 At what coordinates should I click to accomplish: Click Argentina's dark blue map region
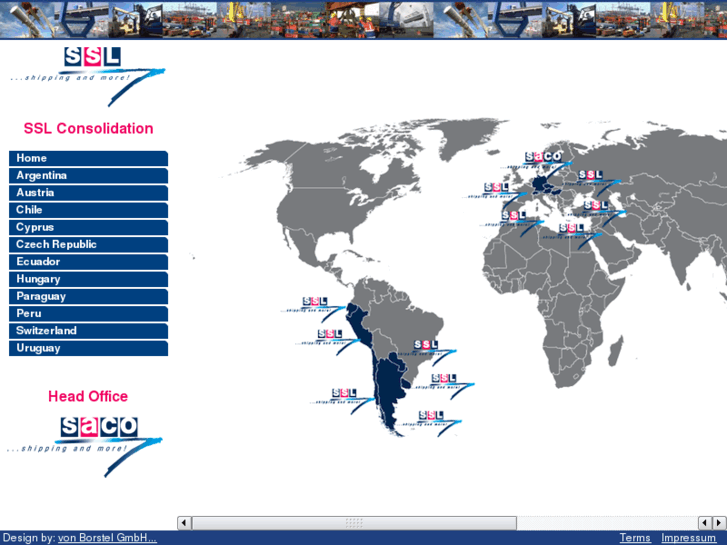(x=389, y=387)
